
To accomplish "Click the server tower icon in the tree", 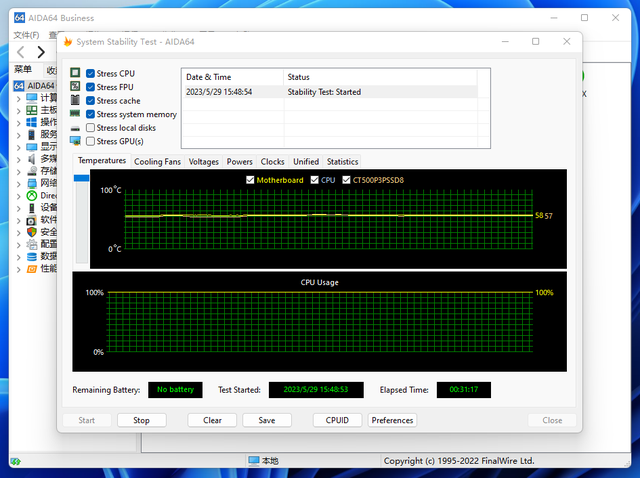I will coord(31,134).
